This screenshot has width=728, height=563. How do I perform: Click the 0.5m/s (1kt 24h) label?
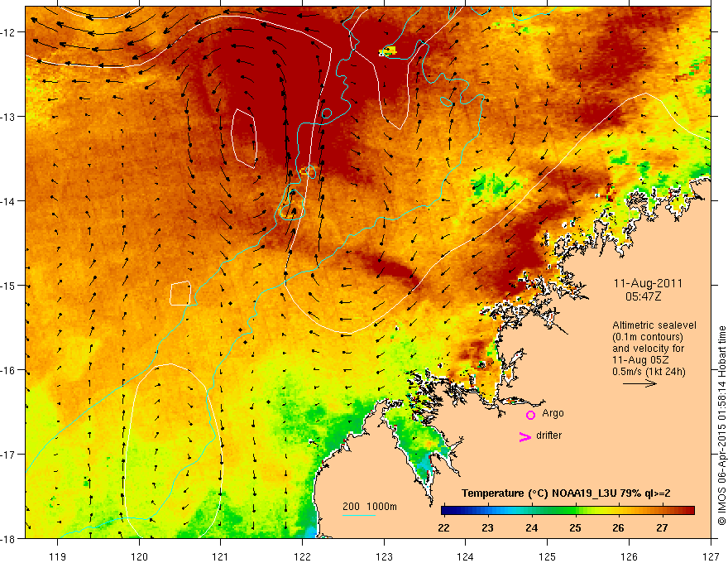click(649, 372)
